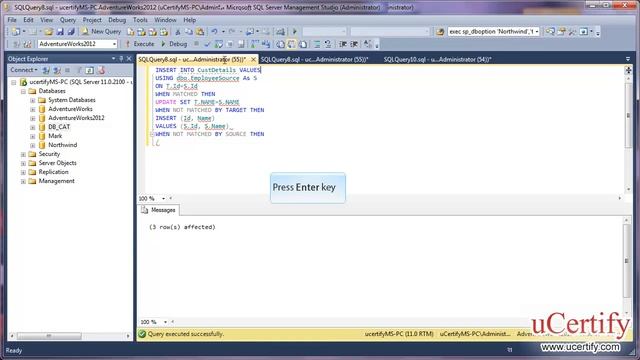Click the Display Estimated Execution Plan icon

(x=218, y=44)
